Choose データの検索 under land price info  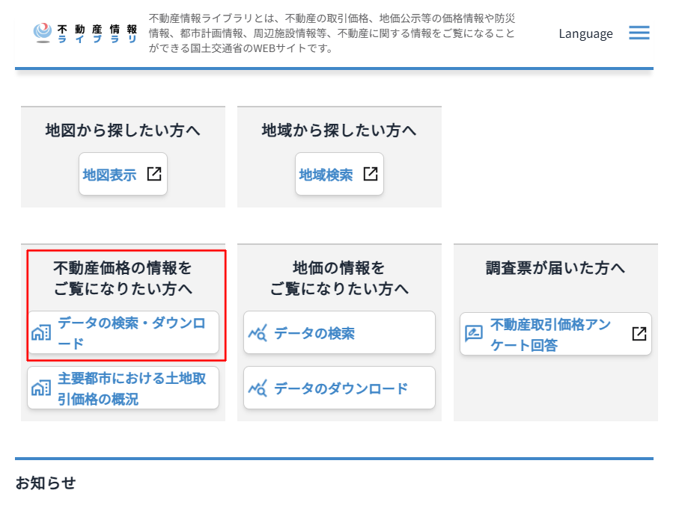(x=314, y=333)
